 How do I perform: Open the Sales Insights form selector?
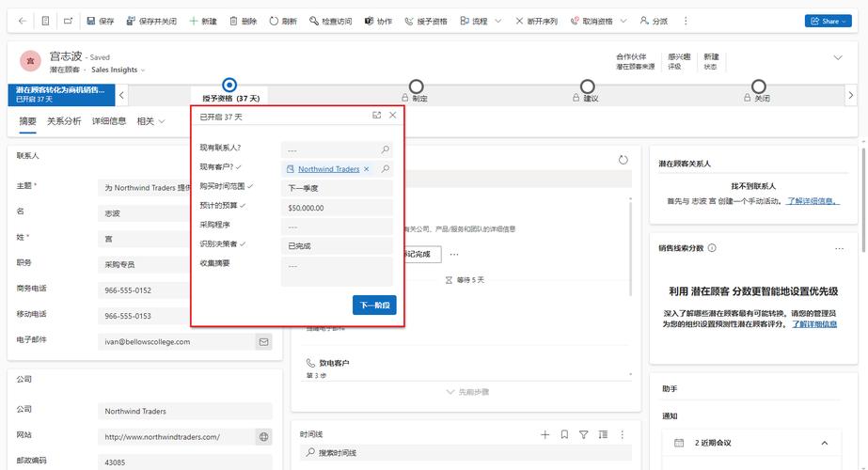[118, 70]
